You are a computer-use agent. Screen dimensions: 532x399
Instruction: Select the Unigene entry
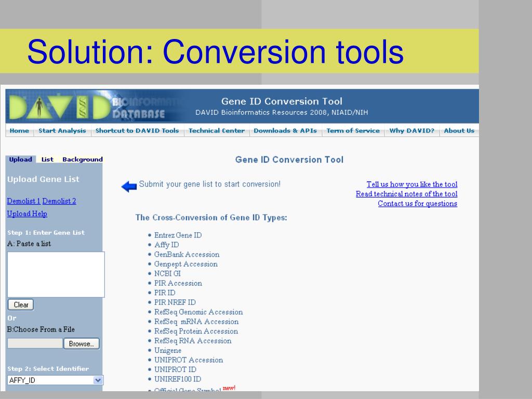click(x=168, y=350)
